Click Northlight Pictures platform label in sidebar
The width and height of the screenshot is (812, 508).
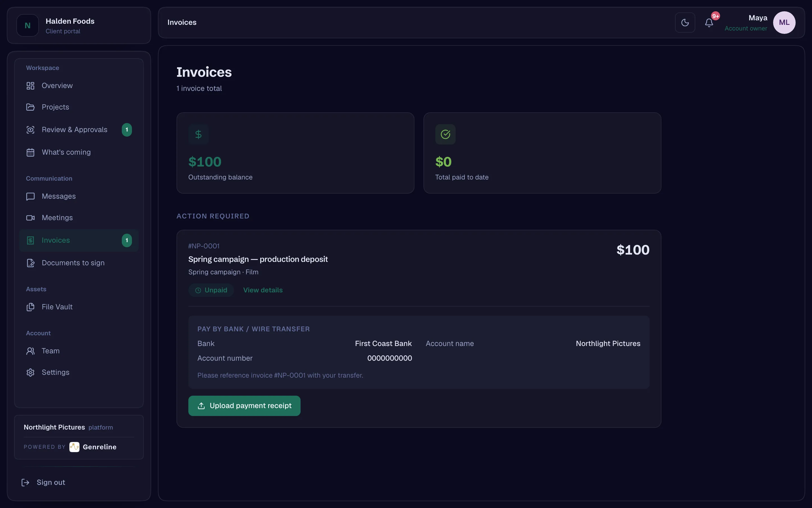tap(68, 427)
